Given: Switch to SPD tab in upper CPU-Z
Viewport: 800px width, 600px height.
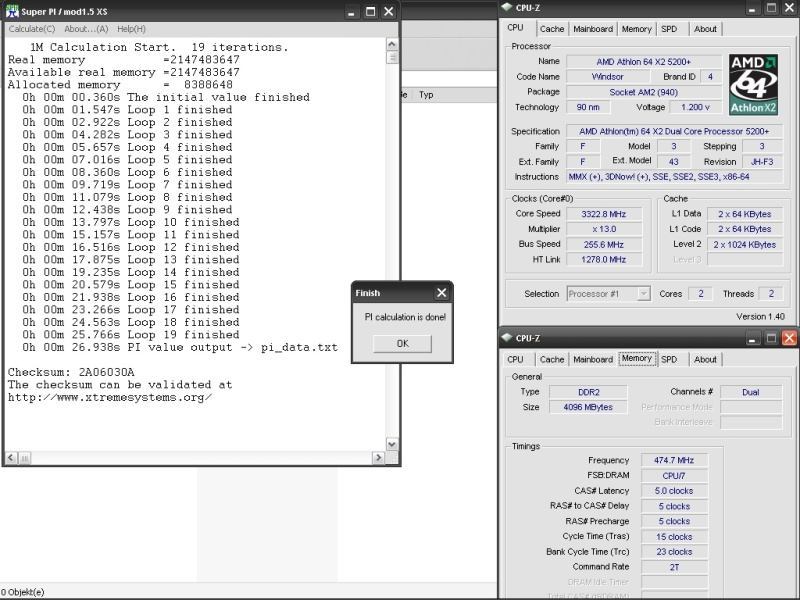Looking at the screenshot, I should (x=669, y=29).
